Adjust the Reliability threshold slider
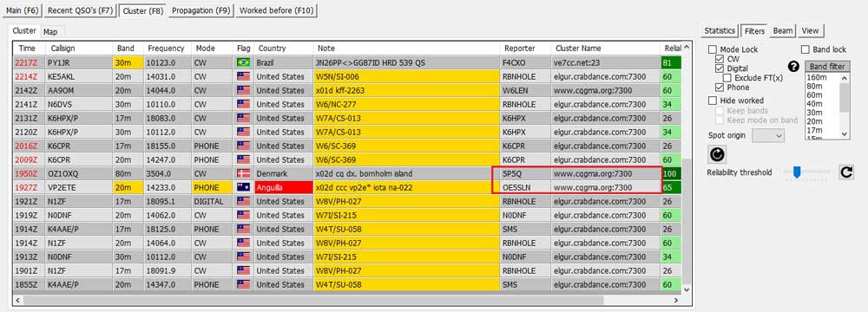Image resolution: width=868 pixels, height=312 pixels. (797, 172)
